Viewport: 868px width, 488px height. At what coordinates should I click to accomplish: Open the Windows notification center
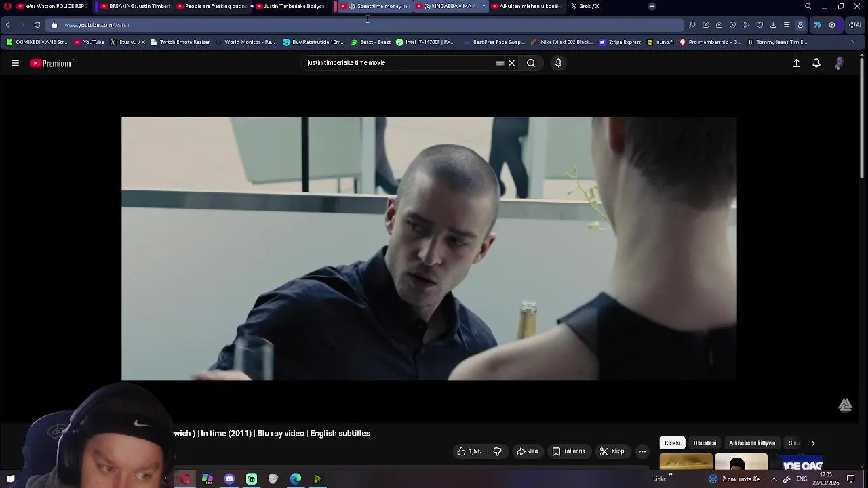(851, 479)
